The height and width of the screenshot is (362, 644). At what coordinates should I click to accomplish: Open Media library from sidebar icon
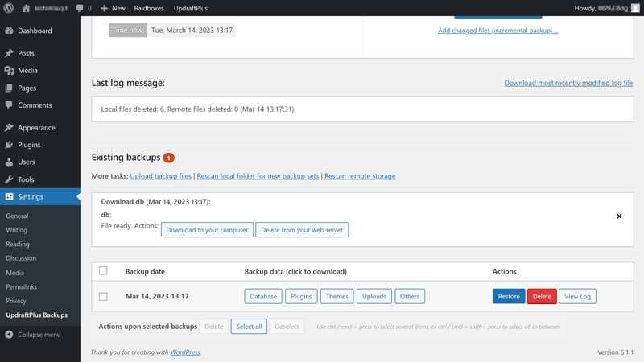coord(9,71)
